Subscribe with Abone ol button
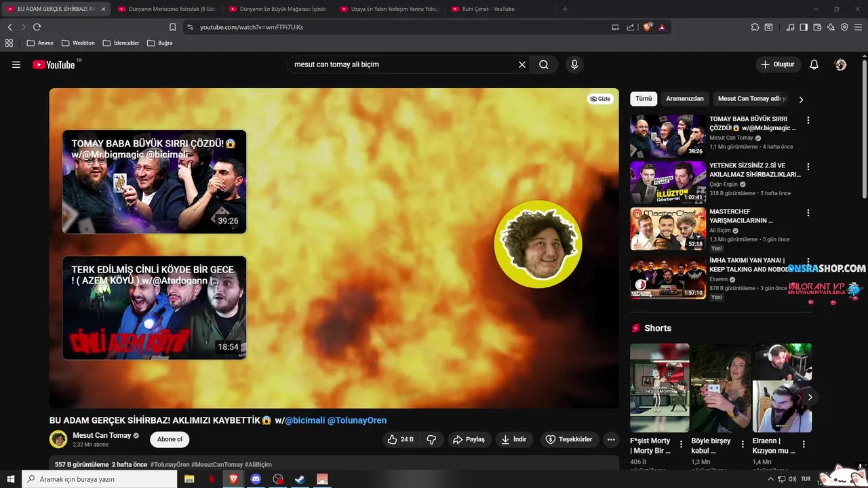 click(x=170, y=439)
